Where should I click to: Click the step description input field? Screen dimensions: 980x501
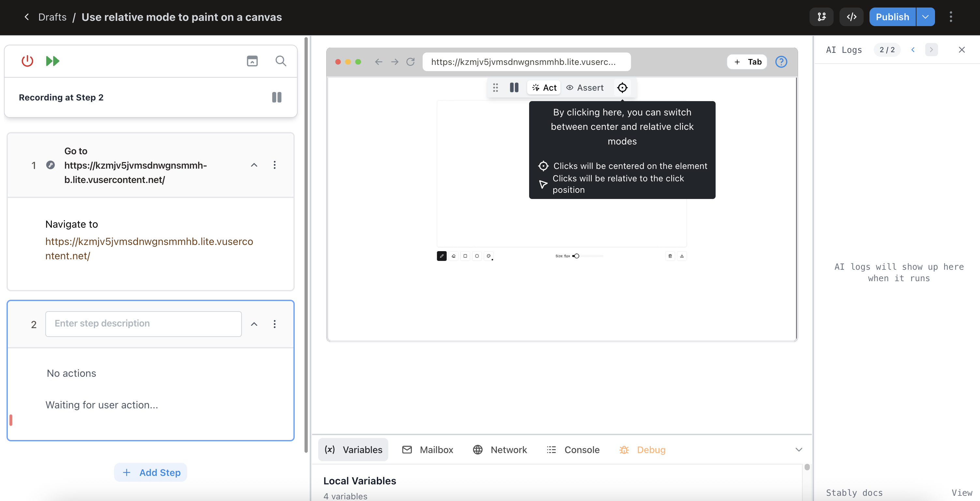tap(143, 324)
